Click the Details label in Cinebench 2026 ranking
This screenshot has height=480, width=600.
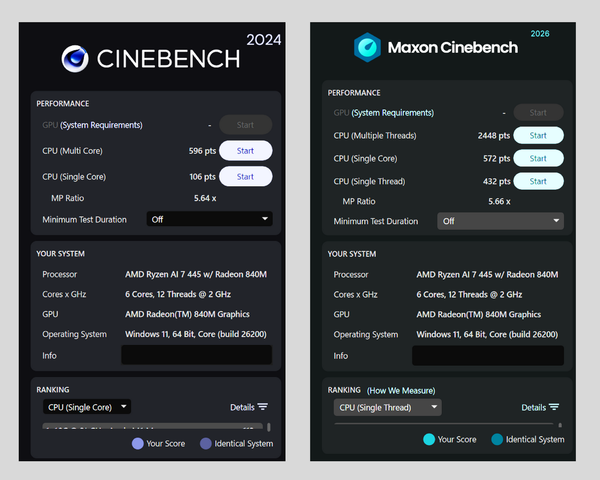tap(533, 408)
